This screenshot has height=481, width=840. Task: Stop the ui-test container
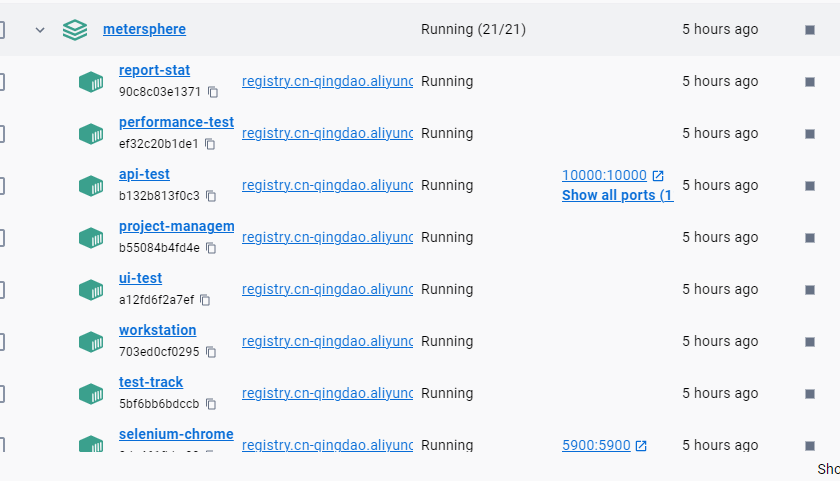(810, 290)
